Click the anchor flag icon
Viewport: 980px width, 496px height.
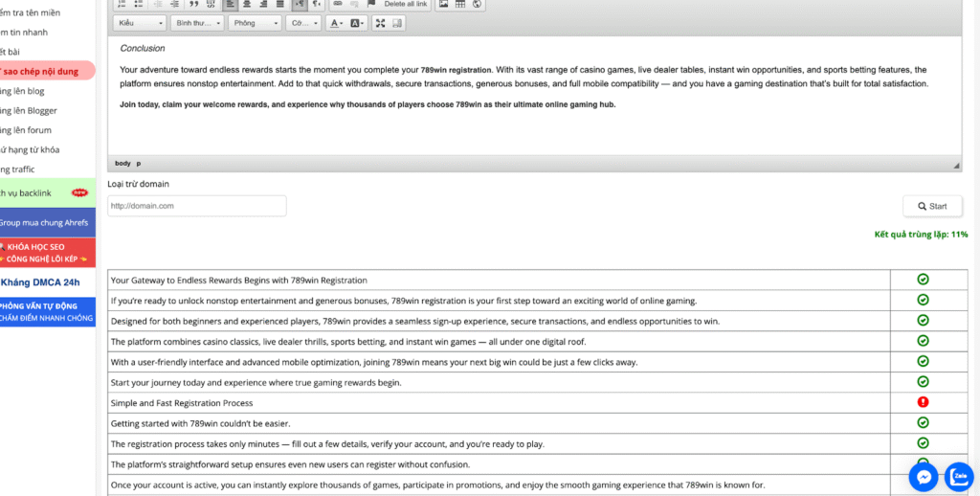371,4
